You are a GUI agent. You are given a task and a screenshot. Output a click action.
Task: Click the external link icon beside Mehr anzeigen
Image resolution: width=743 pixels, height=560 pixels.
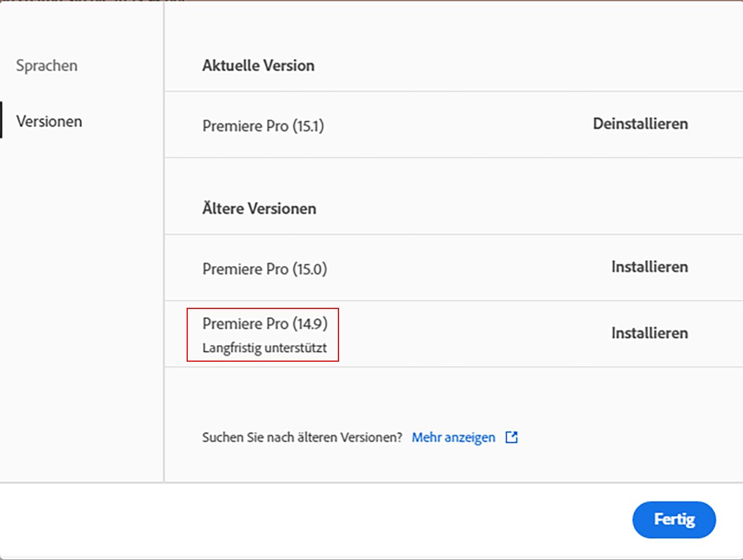(512, 437)
